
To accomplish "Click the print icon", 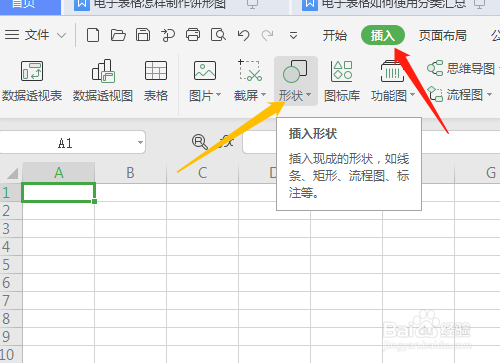I will coord(193,35).
